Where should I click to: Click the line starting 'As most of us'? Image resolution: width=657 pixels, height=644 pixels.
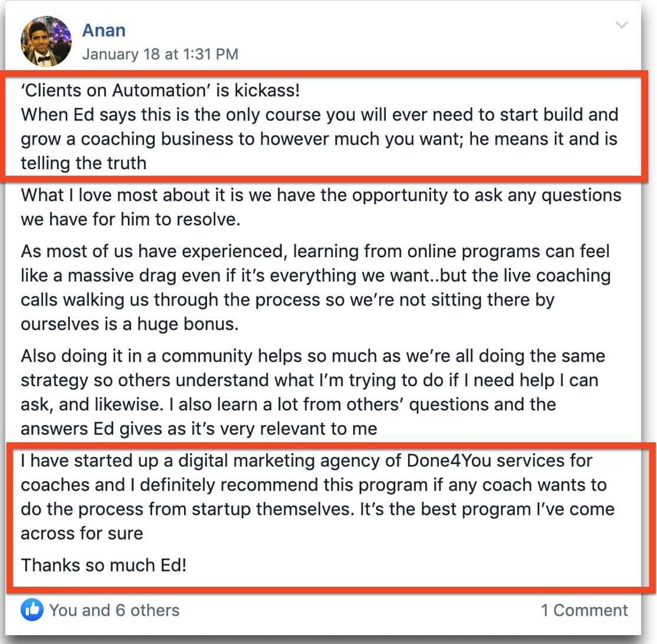pos(315,252)
